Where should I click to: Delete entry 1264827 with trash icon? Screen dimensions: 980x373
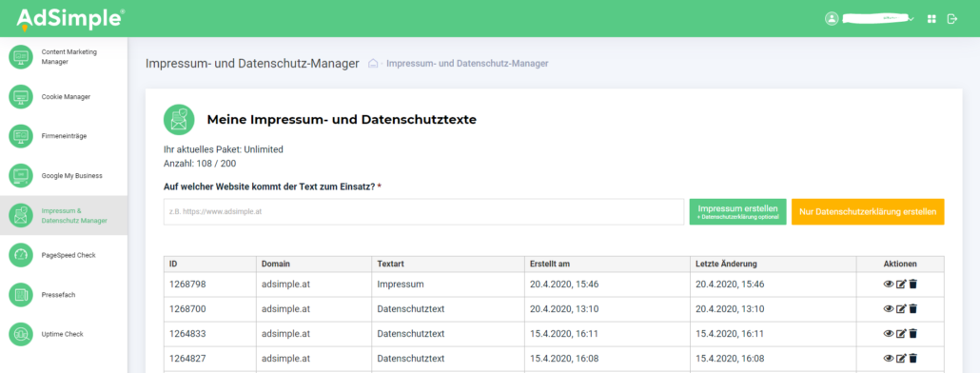[x=913, y=358]
